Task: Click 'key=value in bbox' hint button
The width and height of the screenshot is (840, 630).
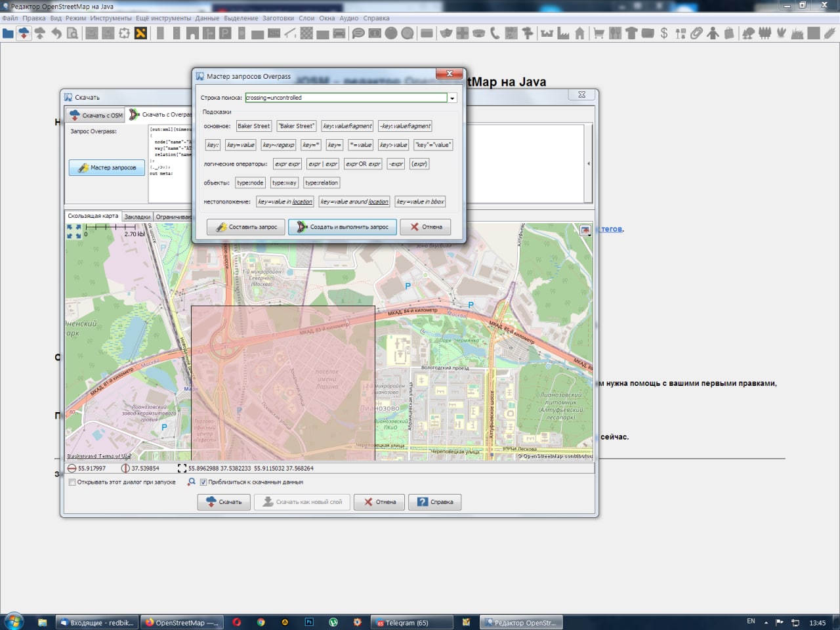Action: tap(420, 201)
